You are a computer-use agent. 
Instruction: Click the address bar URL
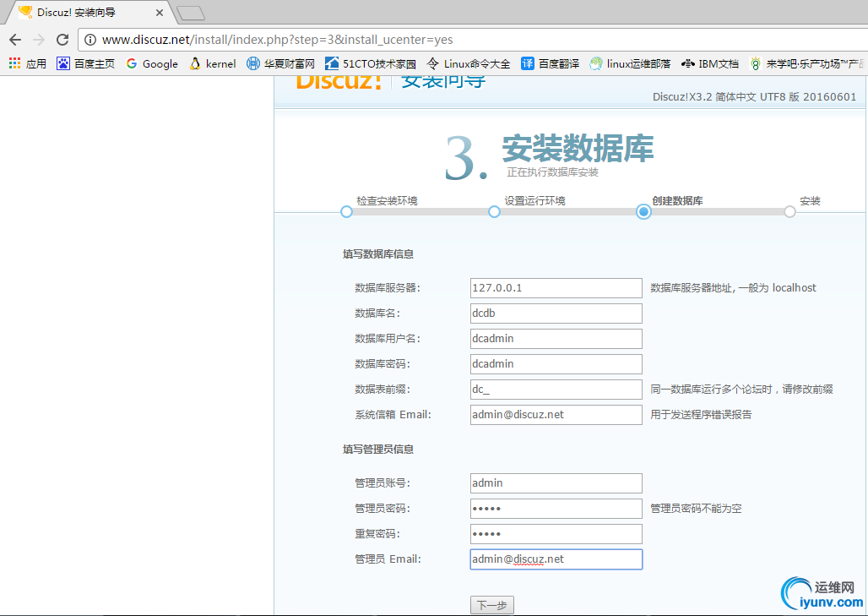click(277, 40)
